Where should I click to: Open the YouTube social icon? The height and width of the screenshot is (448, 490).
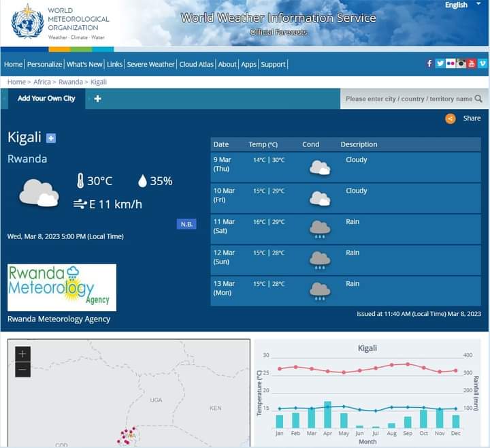(x=472, y=63)
